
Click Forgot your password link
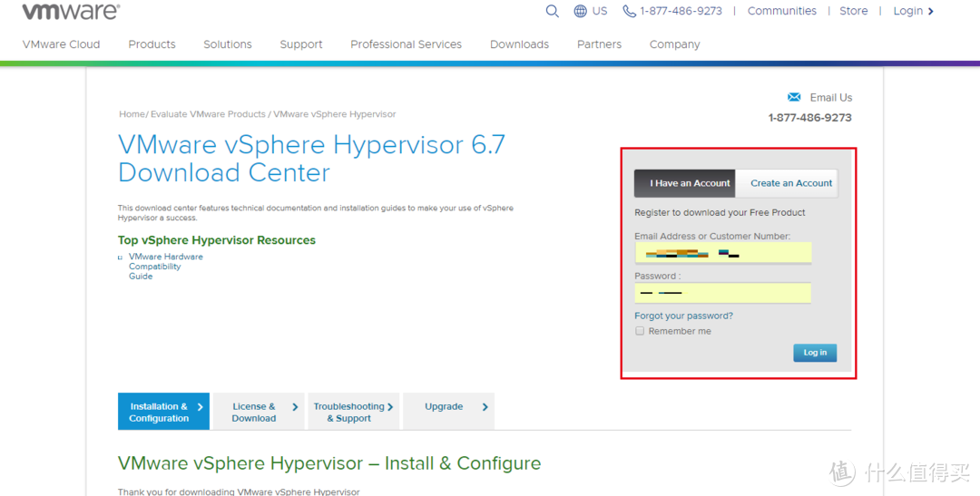click(x=683, y=316)
